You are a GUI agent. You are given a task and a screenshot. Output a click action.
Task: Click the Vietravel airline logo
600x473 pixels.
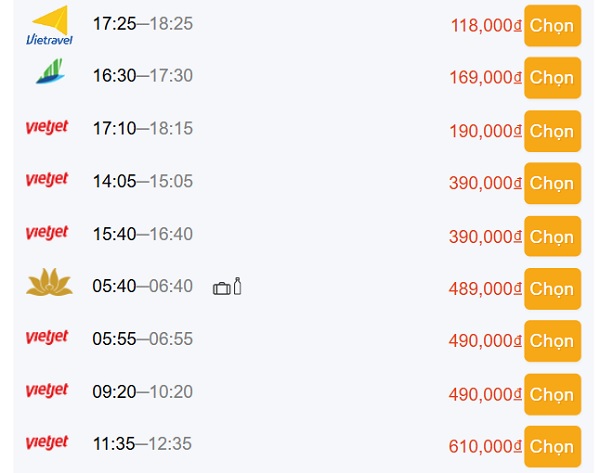pos(49,26)
